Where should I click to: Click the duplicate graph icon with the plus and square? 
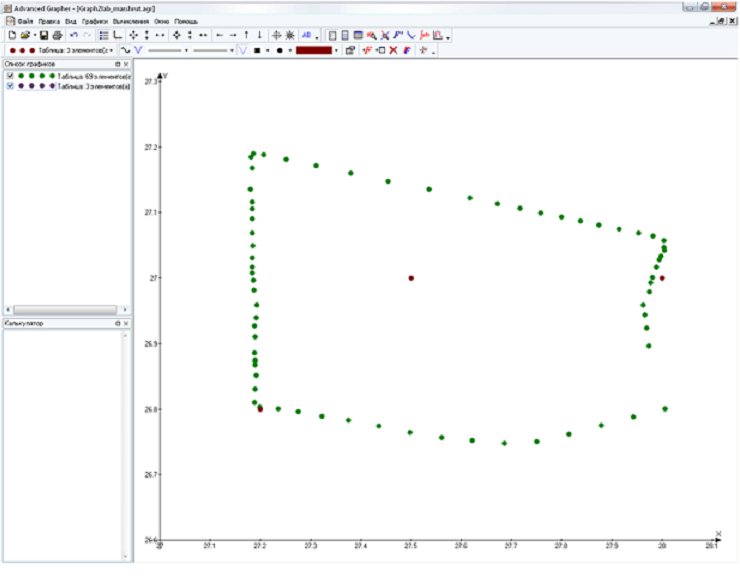point(380,50)
